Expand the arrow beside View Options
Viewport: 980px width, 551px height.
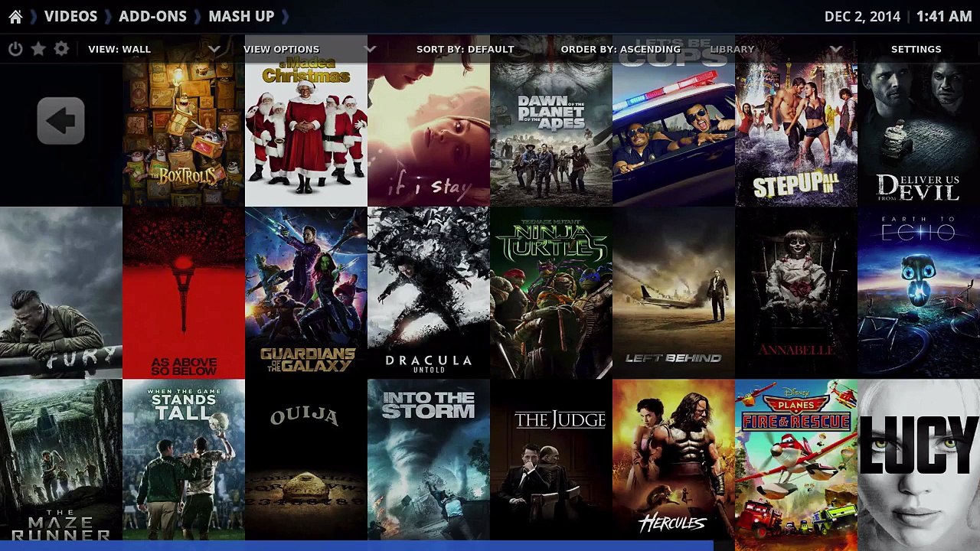[x=371, y=49]
